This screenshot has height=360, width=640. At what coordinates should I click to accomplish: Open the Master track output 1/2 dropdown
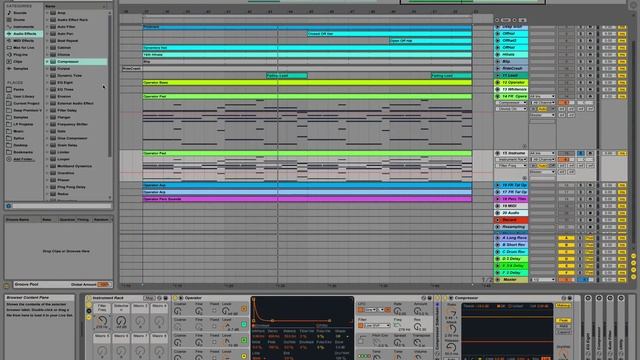[542, 280]
